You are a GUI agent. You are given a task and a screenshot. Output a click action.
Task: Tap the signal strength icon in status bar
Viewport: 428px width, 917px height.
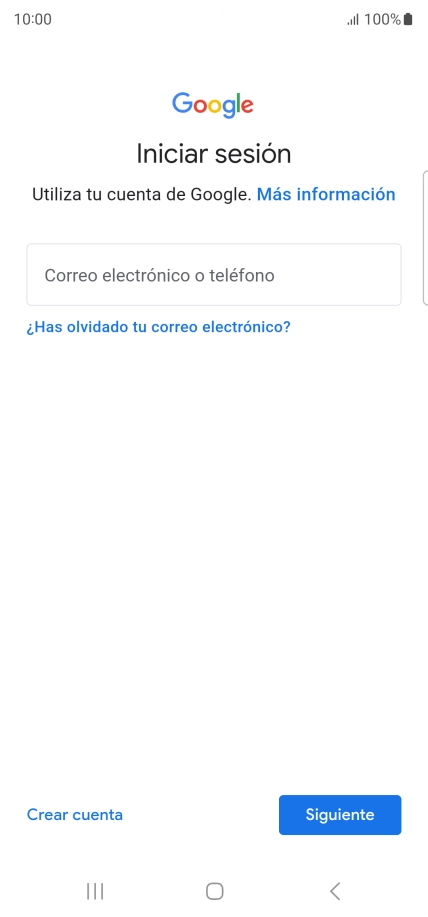tap(353, 20)
